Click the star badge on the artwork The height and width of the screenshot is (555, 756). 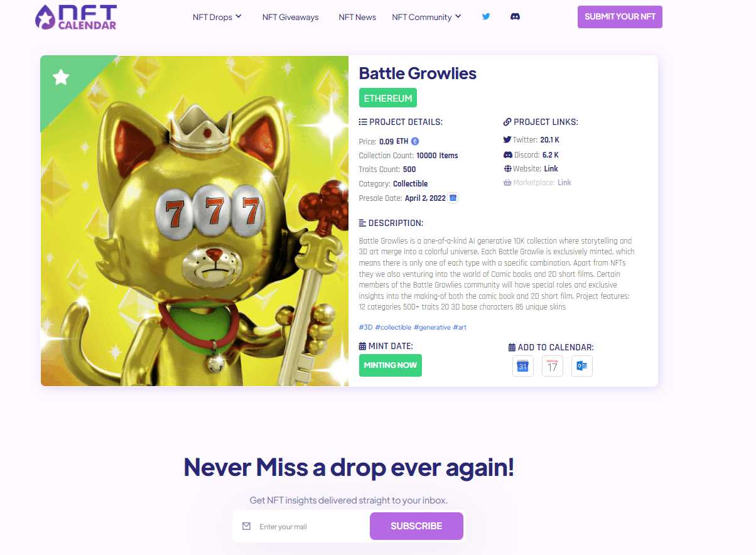point(61,77)
